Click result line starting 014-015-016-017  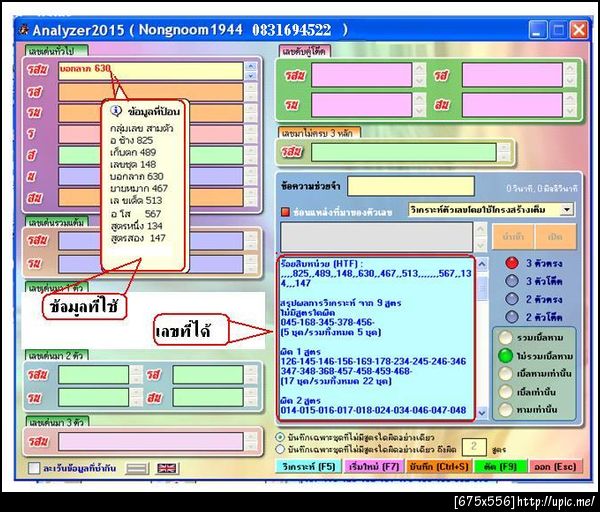click(373, 410)
